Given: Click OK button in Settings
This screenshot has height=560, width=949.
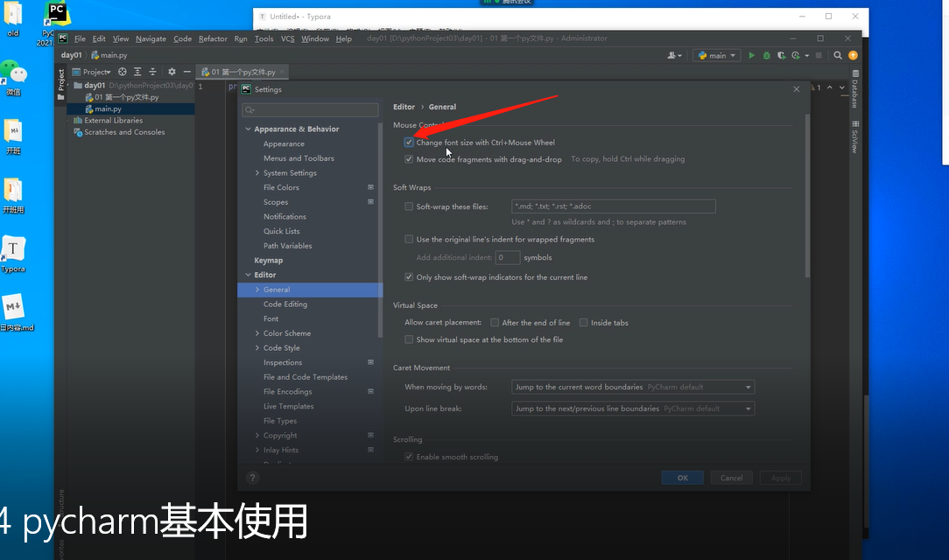Looking at the screenshot, I should (x=683, y=478).
